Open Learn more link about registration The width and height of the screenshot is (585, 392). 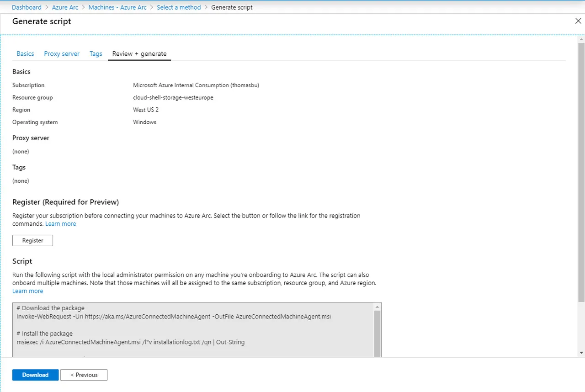[61, 224]
